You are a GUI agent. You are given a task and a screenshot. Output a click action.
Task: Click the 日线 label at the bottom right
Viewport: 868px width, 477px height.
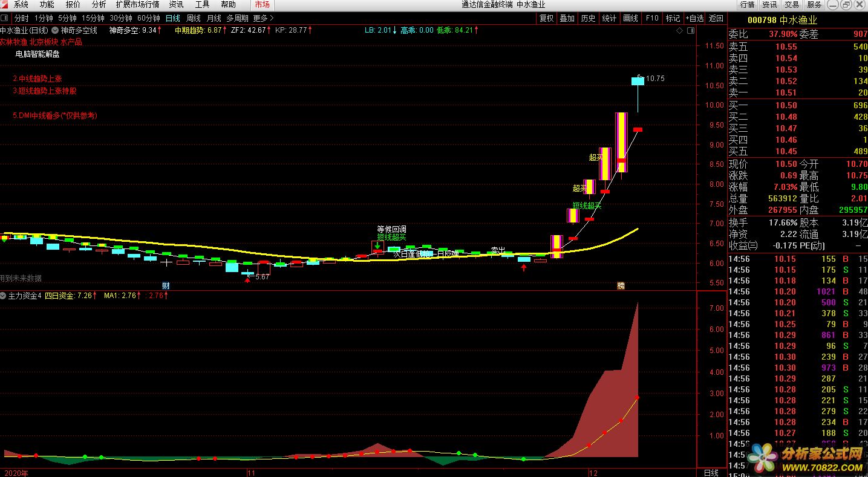pyautogui.click(x=711, y=472)
